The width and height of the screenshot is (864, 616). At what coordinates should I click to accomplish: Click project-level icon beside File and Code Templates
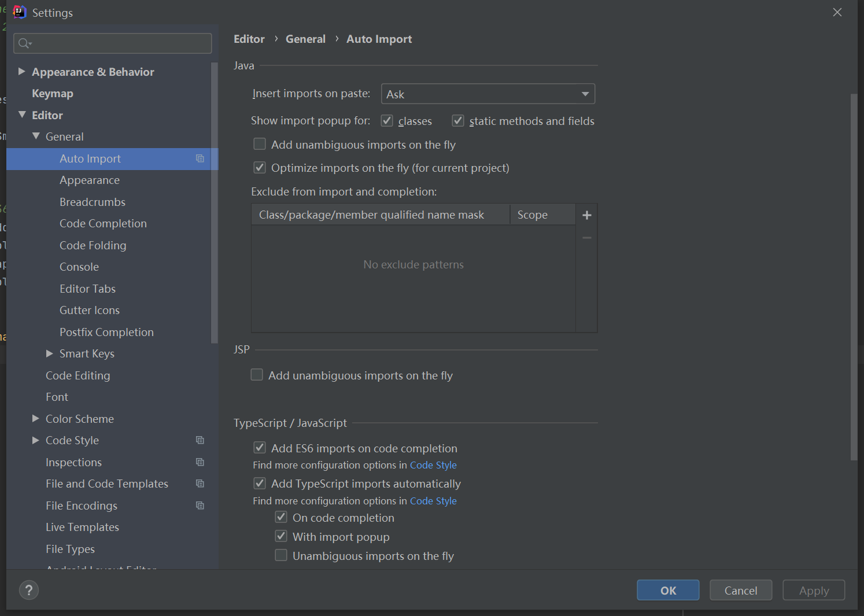pos(200,484)
